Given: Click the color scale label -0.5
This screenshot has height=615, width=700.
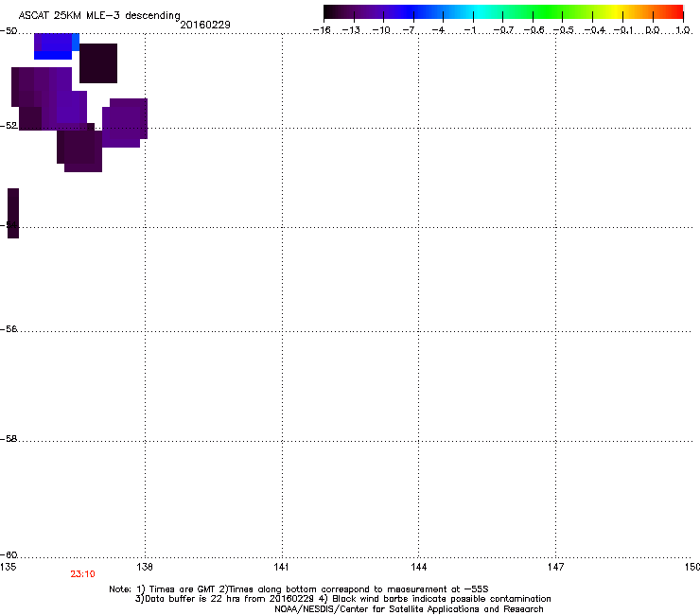Looking at the screenshot, I should tap(564, 30).
